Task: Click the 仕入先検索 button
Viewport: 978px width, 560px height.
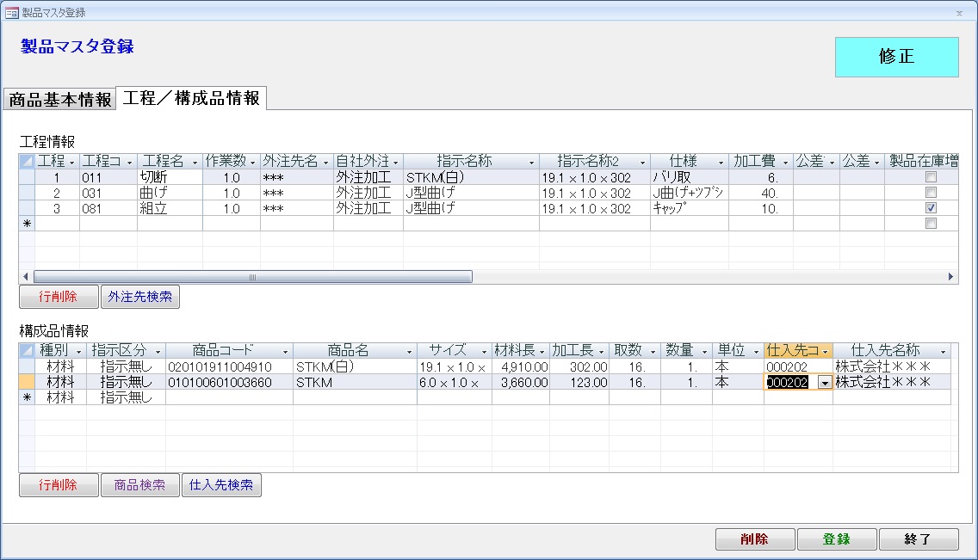Action: click(x=221, y=485)
